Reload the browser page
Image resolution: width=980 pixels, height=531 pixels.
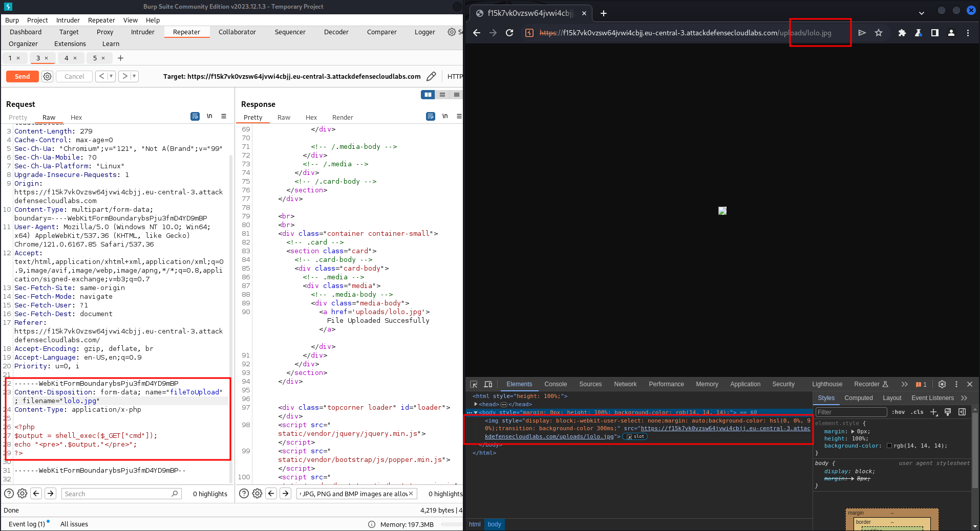509,33
